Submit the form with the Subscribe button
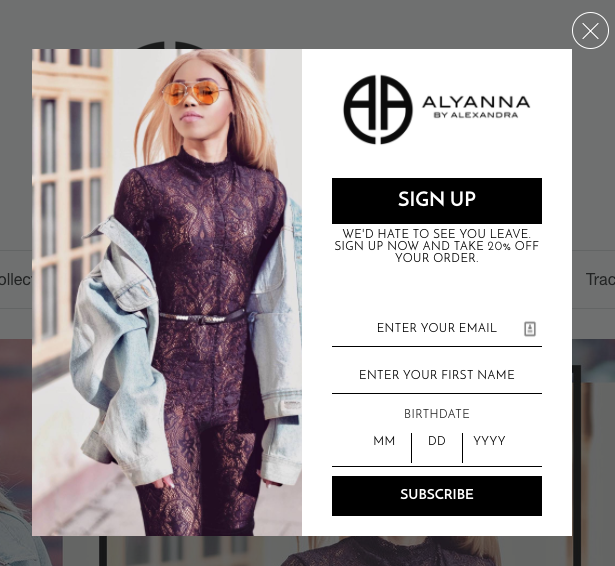The width and height of the screenshot is (615, 566). pyautogui.click(x=437, y=496)
